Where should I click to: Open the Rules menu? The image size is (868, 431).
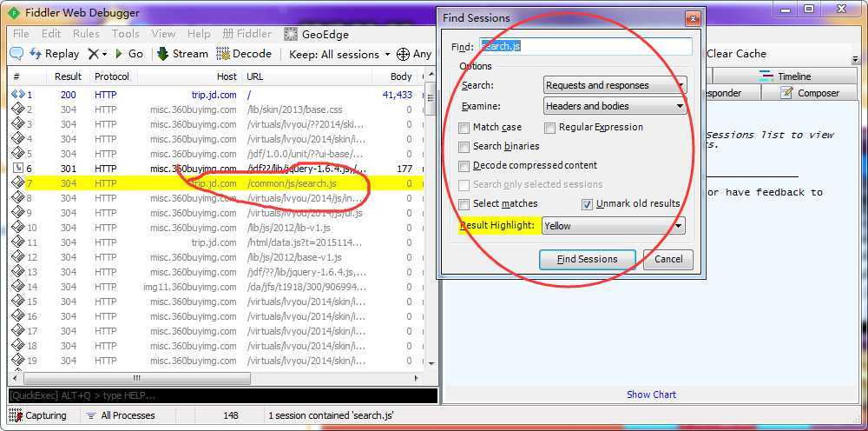[86, 34]
